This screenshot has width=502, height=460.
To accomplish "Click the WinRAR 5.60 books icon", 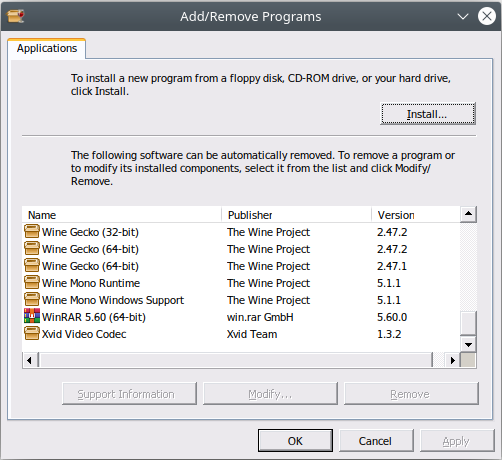I will coord(32,316).
